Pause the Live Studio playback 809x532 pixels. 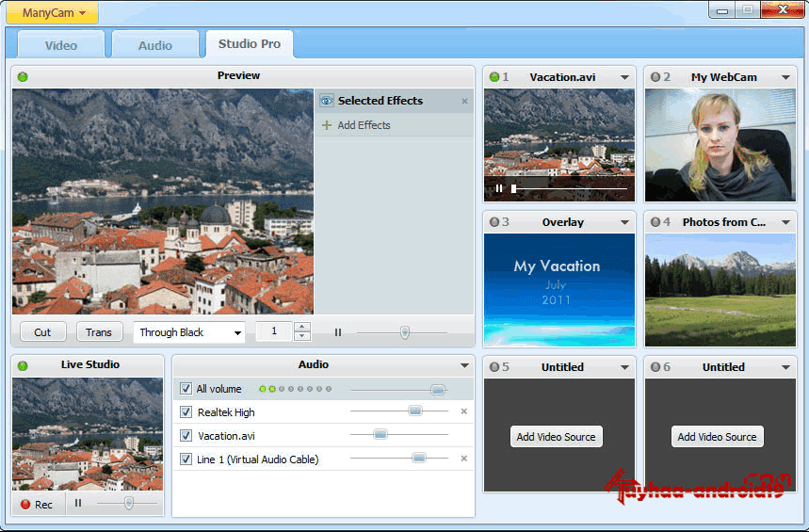click(78, 503)
